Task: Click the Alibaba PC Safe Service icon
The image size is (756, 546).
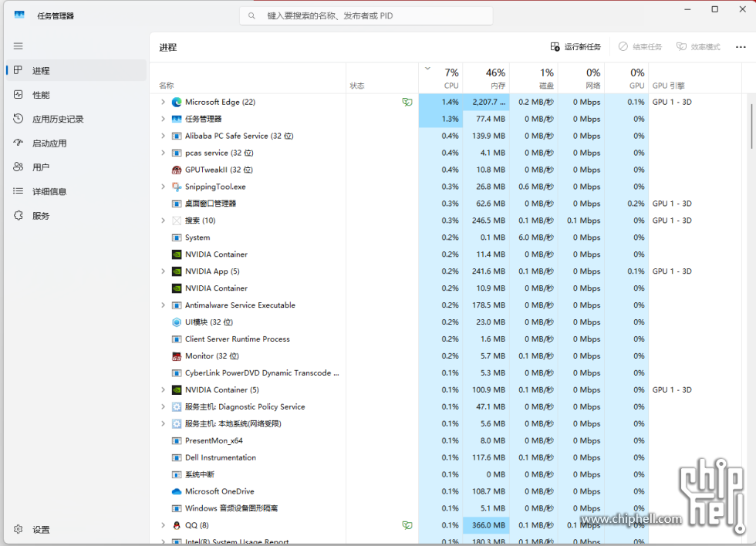Action: click(177, 136)
